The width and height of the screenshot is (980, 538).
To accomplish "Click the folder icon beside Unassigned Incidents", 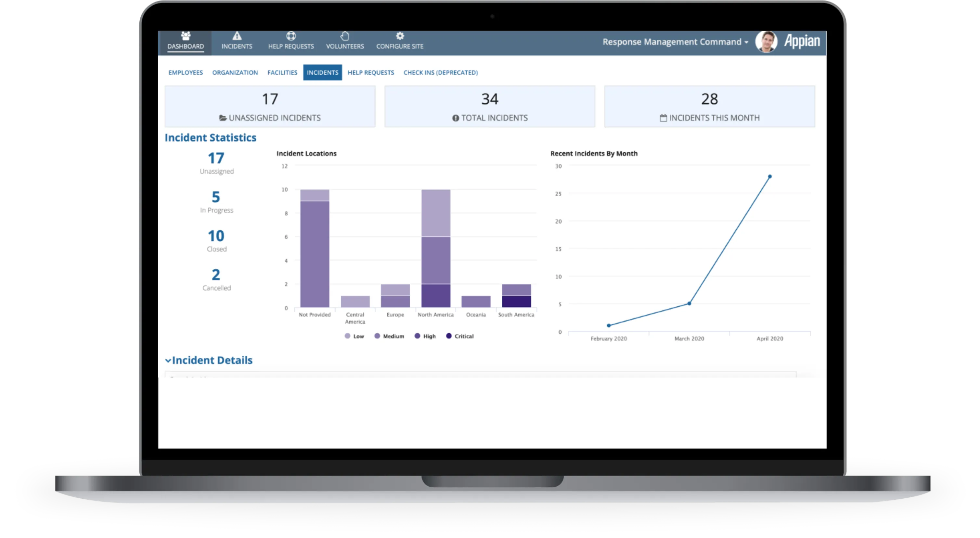I will coord(223,118).
